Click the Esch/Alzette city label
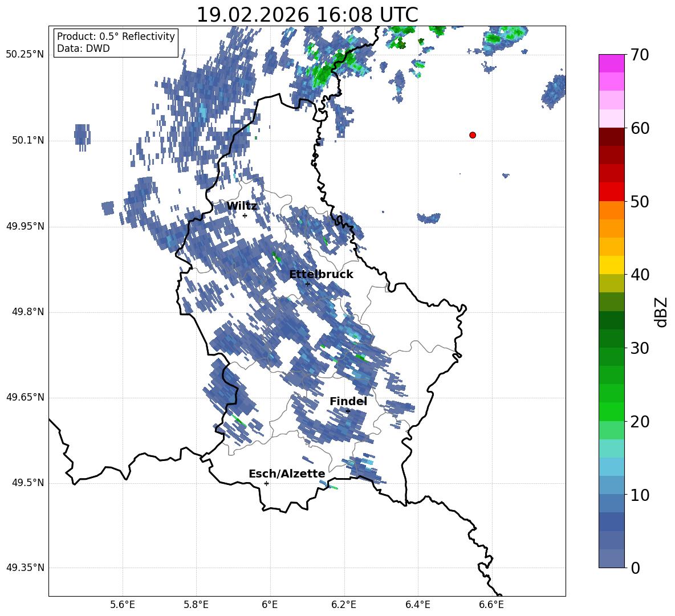The height and width of the screenshot is (616, 675). (287, 474)
